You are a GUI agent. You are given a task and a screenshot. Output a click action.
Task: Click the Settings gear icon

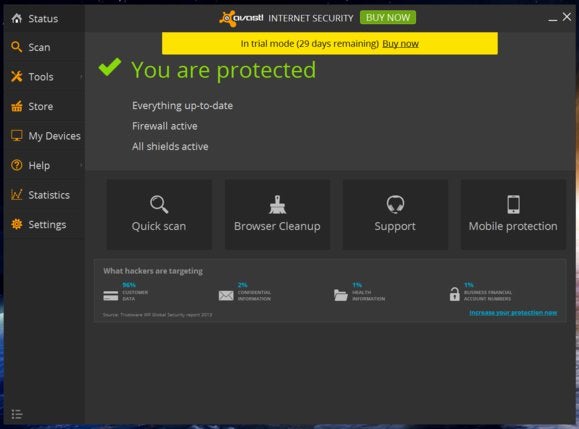(17, 224)
